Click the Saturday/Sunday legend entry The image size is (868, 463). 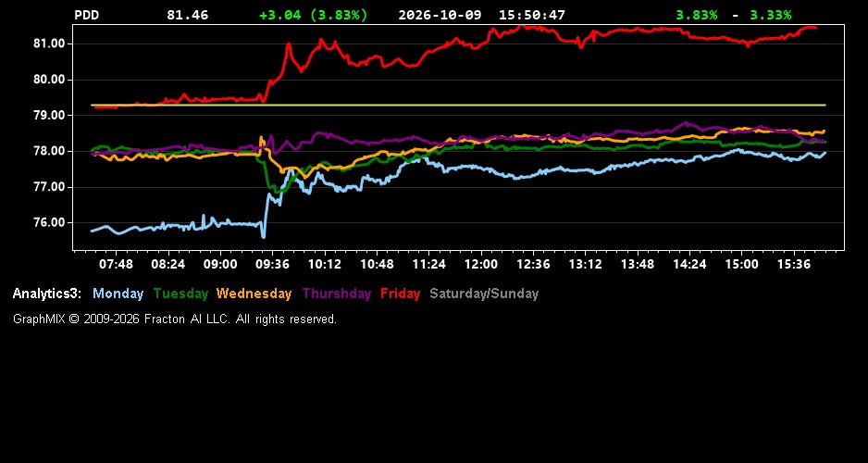tap(484, 294)
